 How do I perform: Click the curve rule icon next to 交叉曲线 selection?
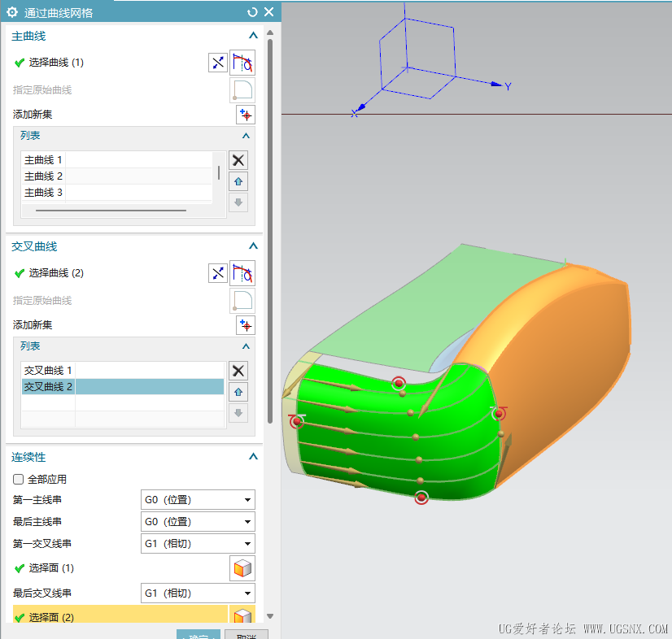click(242, 273)
